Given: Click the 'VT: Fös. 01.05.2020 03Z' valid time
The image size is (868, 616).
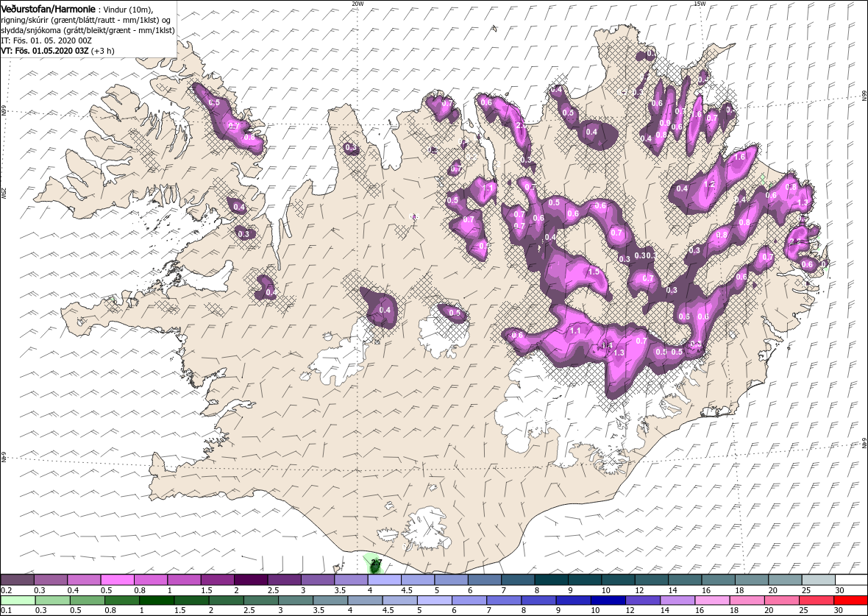Looking at the screenshot, I should (46, 51).
